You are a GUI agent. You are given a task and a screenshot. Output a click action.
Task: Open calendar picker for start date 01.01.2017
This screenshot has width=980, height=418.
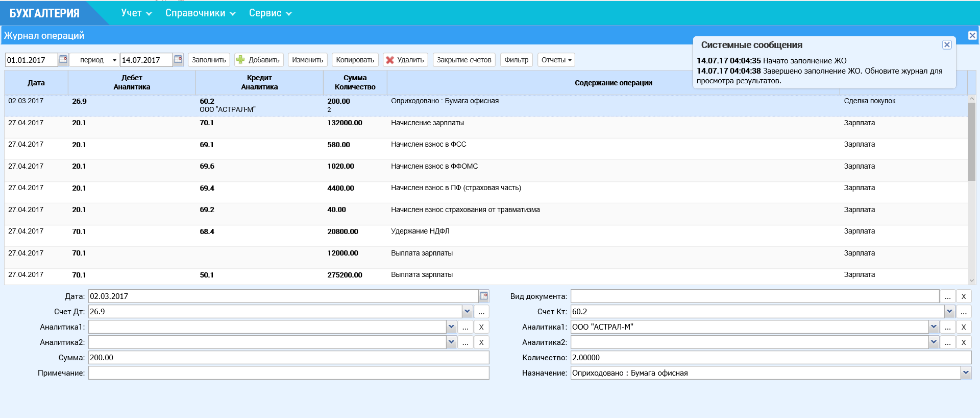63,59
